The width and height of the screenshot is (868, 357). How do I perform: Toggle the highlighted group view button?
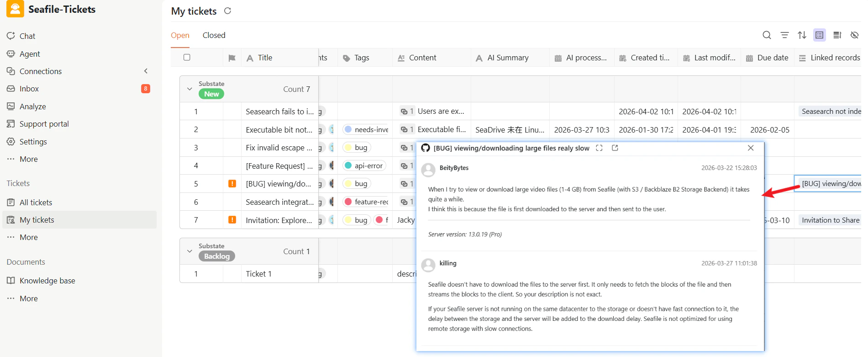pyautogui.click(x=820, y=35)
